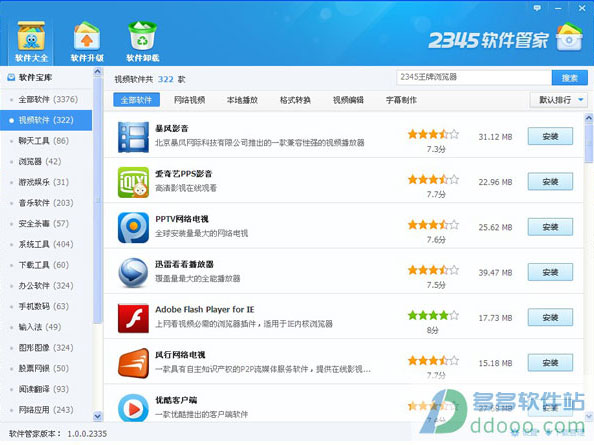Focus the 2345王牌浏览器 search field
Screen dimensions: 594x445
click(474, 77)
